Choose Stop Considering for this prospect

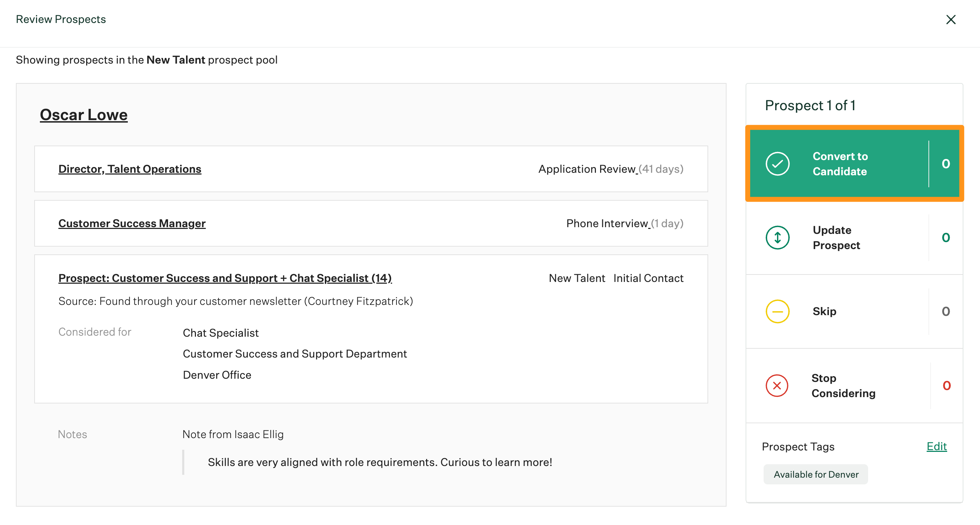tap(843, 386)
